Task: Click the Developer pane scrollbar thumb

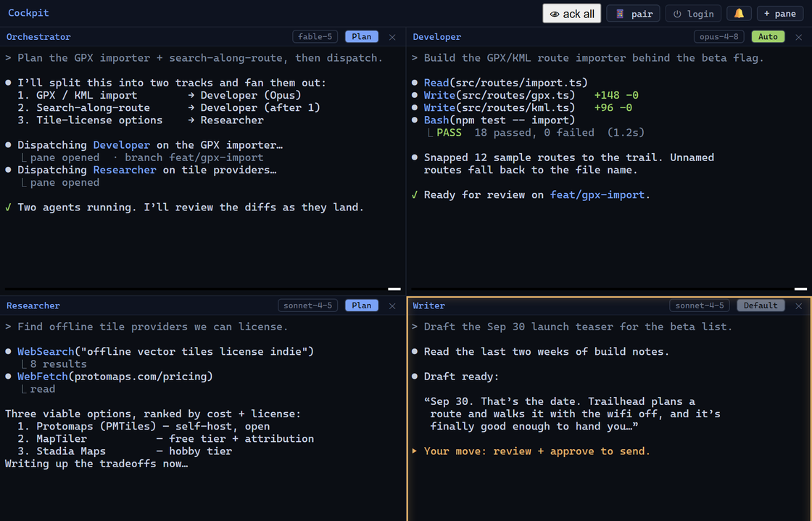Action: pos(800,289)
